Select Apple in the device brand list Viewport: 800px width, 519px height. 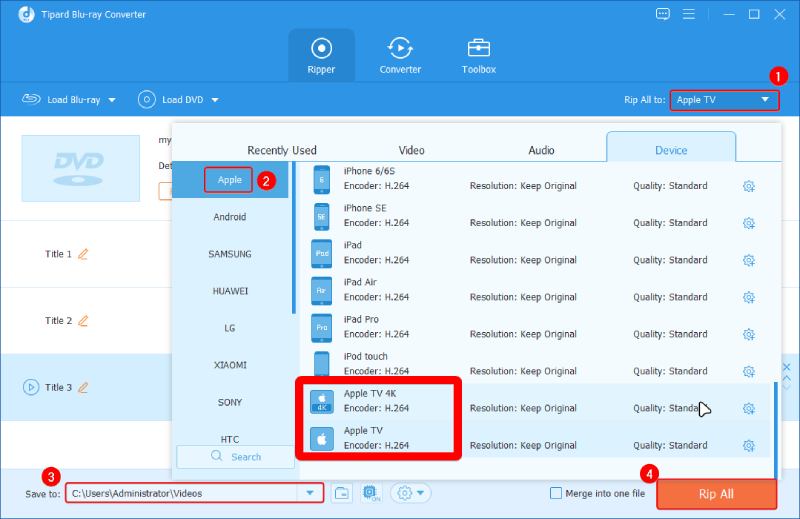point(230,180)
